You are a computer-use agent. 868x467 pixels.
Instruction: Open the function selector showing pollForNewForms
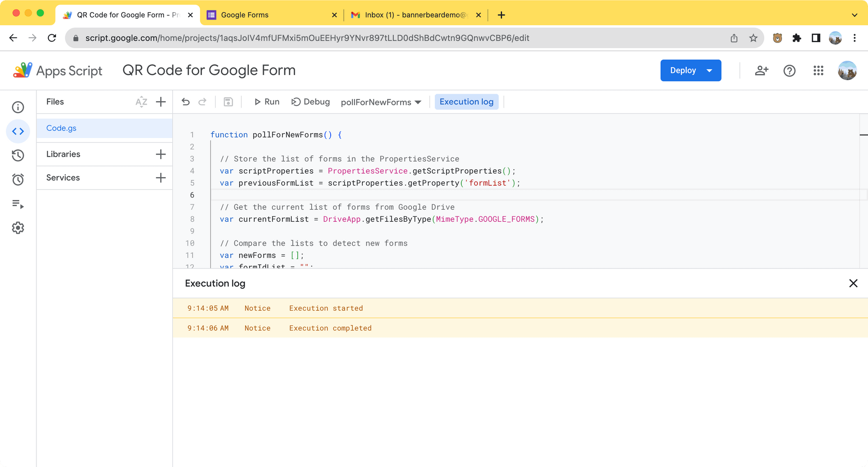(381, 102)
